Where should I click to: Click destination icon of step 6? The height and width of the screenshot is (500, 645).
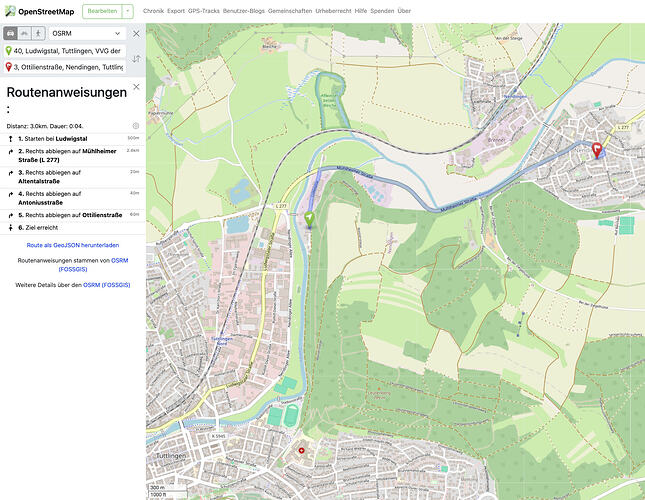[x=11, y=227]
